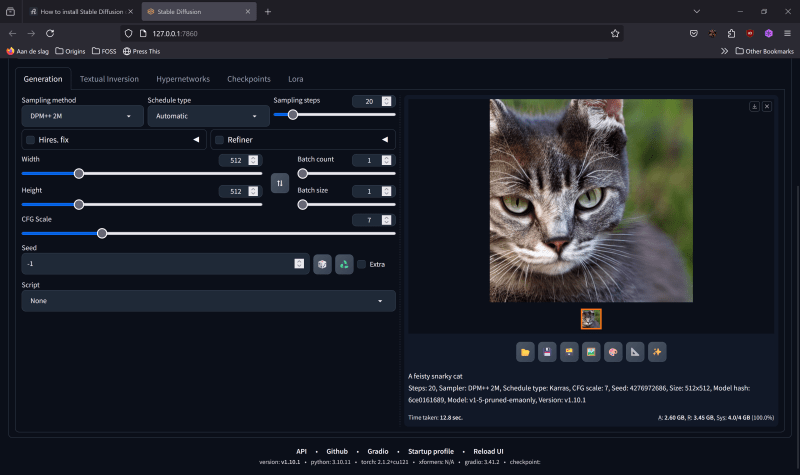Screen dimensions: 800x475
Task: Enable the Refiner checkbox
Action: point(219,140)
